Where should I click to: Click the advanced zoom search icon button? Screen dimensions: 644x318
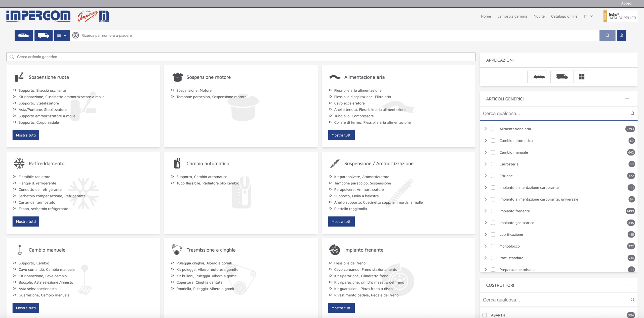pyautogui.click(x=621, y=35)
